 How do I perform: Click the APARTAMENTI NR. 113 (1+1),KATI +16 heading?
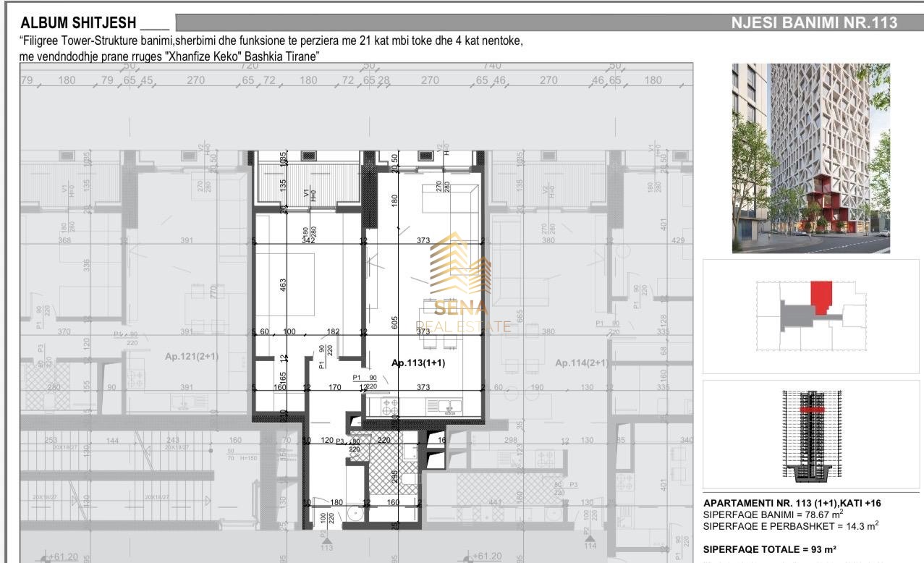tap(792, 504)
